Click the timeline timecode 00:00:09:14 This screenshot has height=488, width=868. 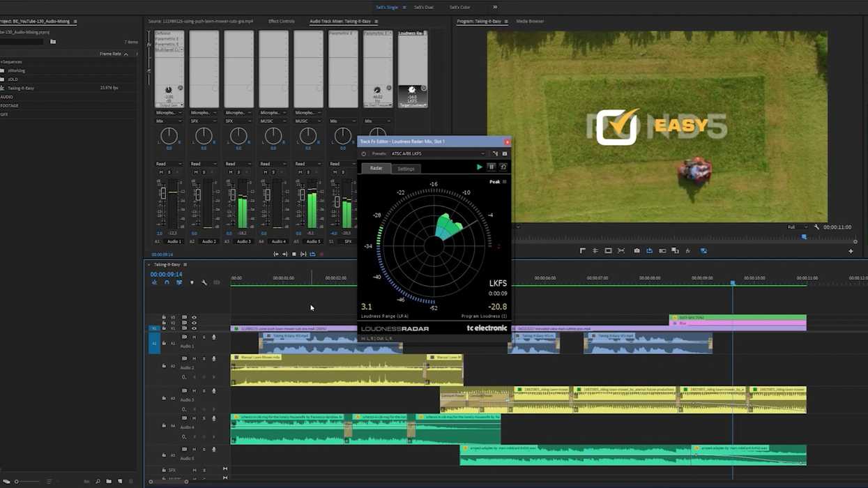point(166,275)
